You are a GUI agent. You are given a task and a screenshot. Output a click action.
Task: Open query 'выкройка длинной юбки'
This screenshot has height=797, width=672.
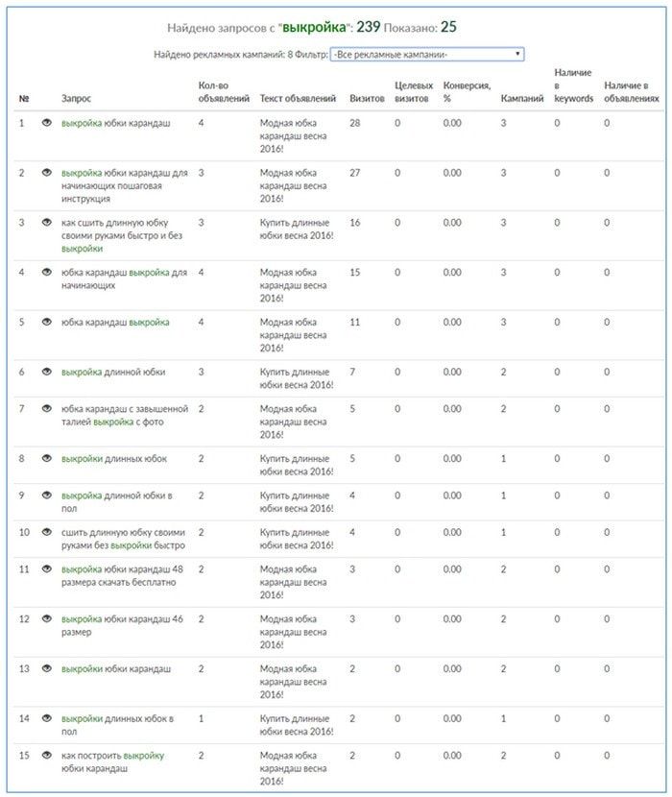click(x=113, y=371)
